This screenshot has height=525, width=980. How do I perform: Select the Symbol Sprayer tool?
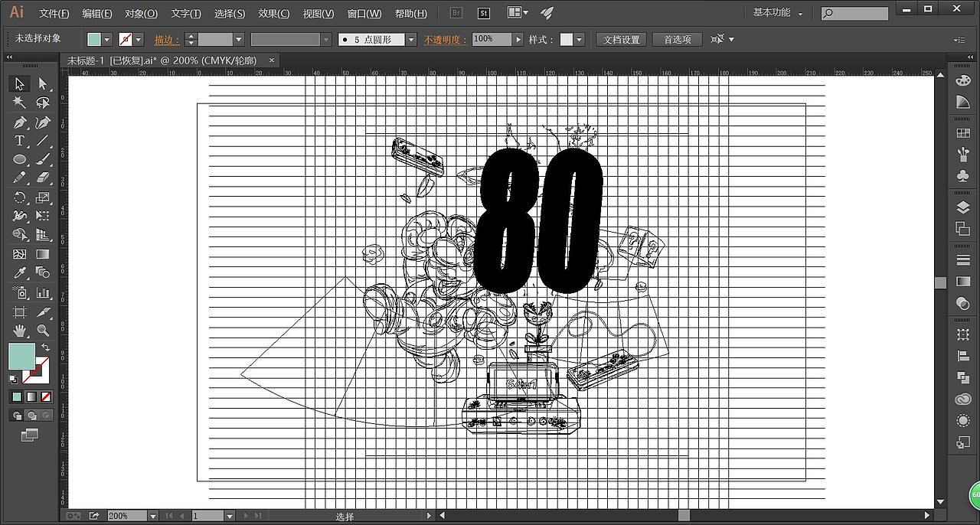click(x=20, y=292)
